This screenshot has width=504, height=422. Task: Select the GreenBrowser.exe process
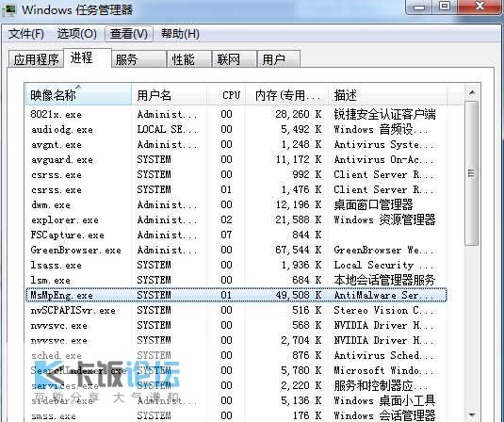tap(236, 250)
